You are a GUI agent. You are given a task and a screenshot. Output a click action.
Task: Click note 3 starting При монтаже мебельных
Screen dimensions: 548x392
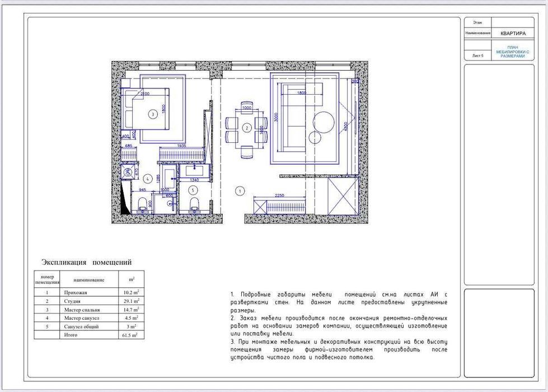(x=339, y=349)
